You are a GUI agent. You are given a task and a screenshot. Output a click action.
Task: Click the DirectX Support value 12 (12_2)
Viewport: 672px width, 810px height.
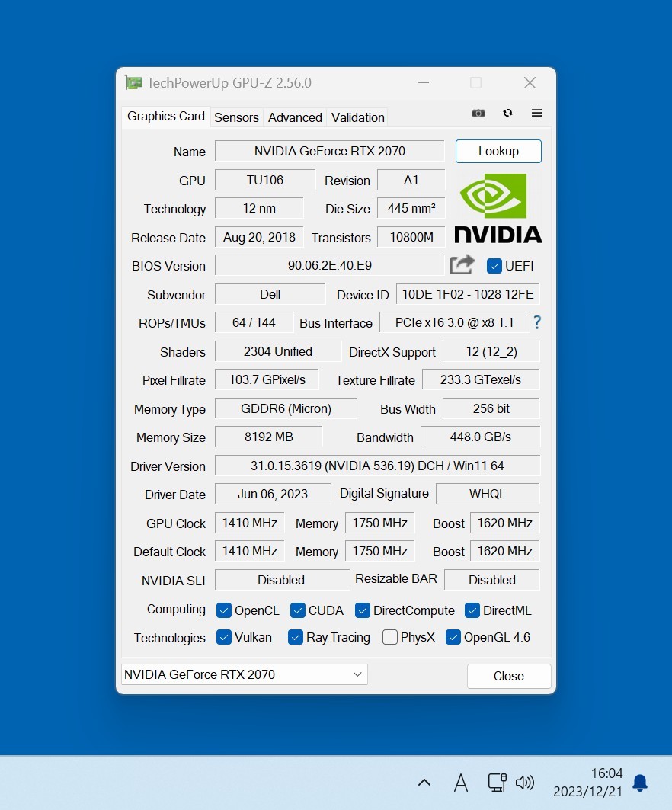[x=491, y=352]
